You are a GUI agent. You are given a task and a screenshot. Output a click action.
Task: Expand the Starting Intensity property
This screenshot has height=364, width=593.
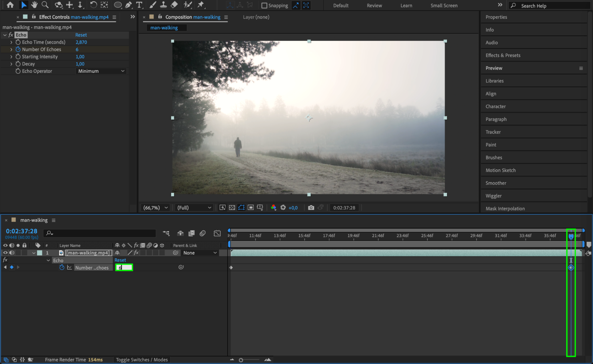point(11,57)
